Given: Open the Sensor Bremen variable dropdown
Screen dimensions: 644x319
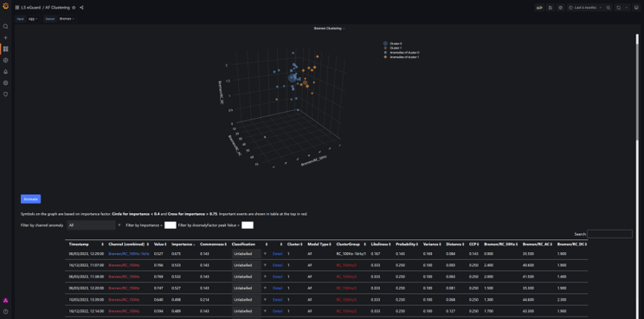Looking at the screenshot, I should pyautogui.click(x=67, y=18).
